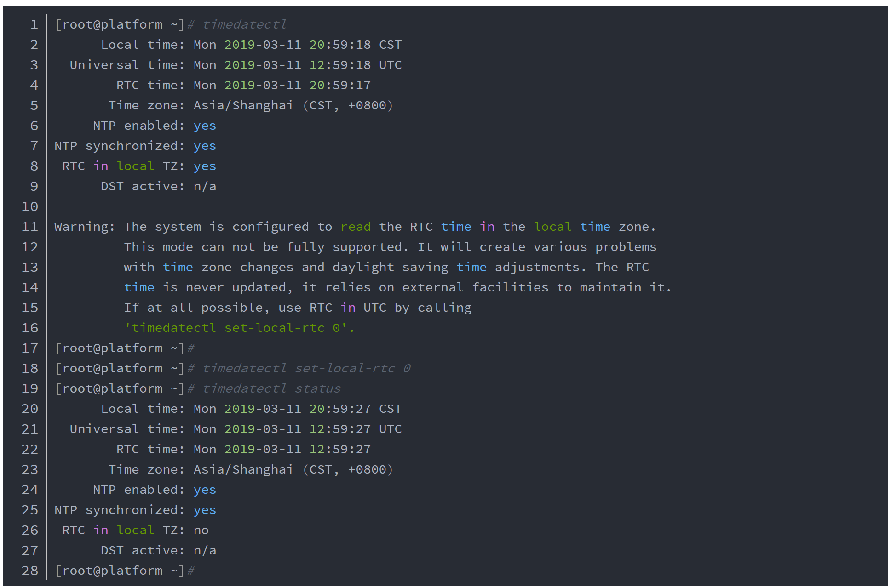Click 'yes' value beside first 'NTP enabled'
The height and width of the screenshot is (588, 891).
coord(205,126)
